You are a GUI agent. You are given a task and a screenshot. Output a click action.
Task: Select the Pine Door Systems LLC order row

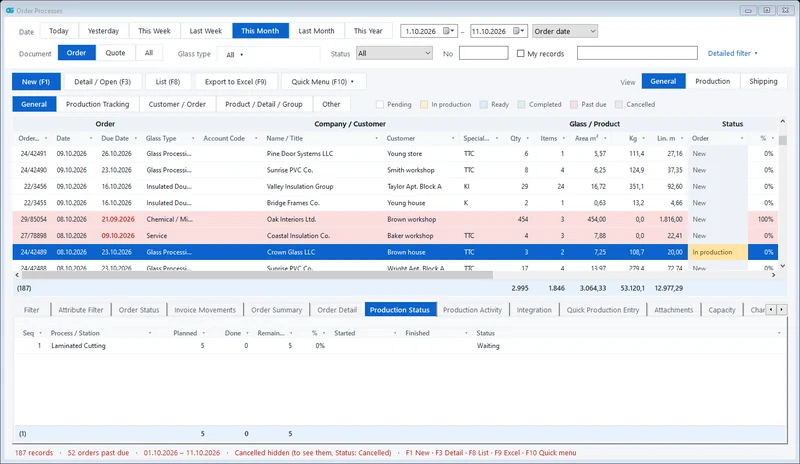coord(395,154)
